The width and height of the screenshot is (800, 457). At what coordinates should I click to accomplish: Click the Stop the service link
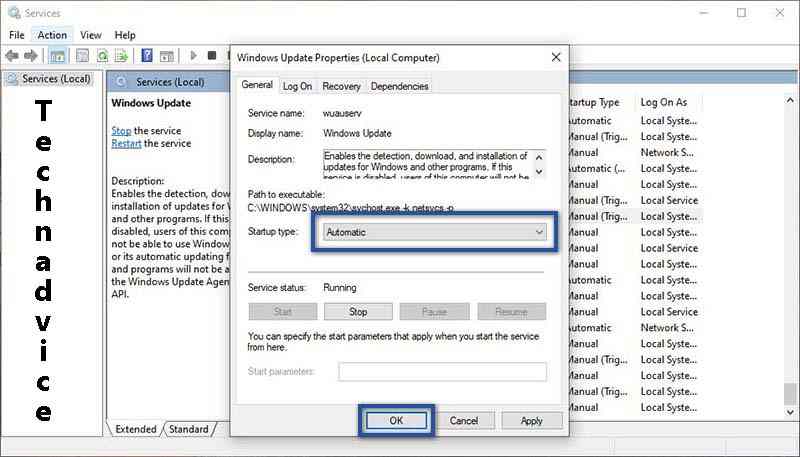(x=121, y=131)
